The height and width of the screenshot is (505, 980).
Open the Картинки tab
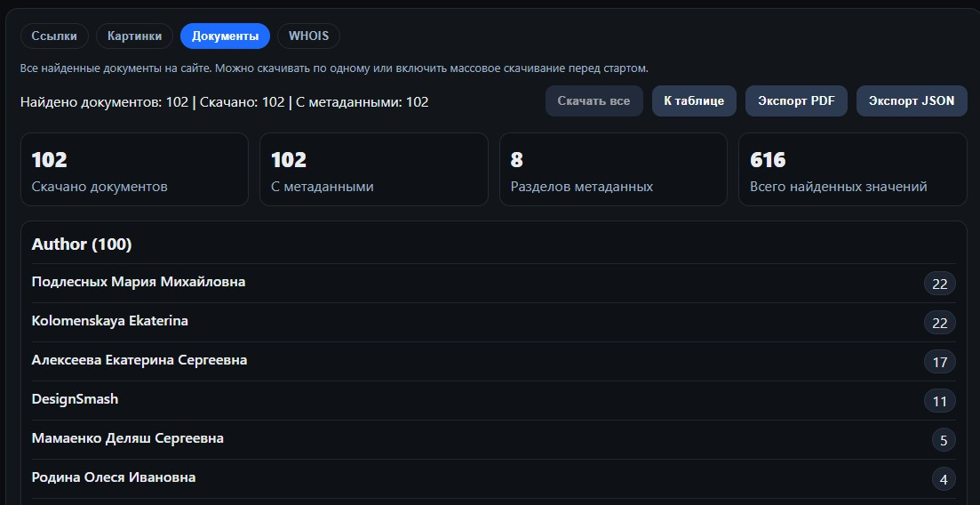click(x=134, y=36)
